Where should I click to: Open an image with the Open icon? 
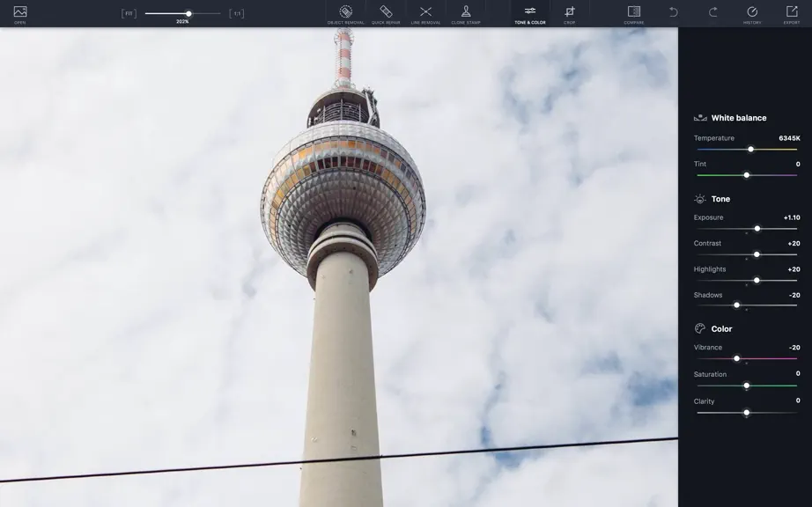tap(20, 14)
